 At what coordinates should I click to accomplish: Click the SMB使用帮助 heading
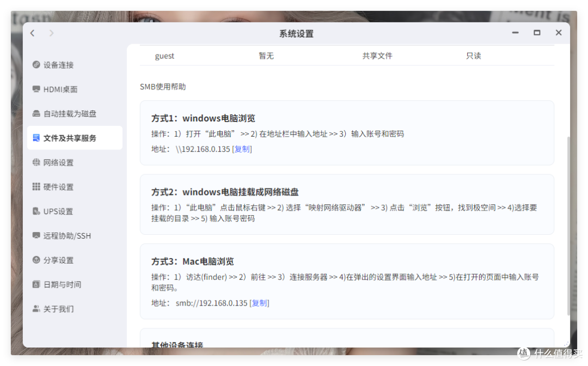click(x=163, y=87)
